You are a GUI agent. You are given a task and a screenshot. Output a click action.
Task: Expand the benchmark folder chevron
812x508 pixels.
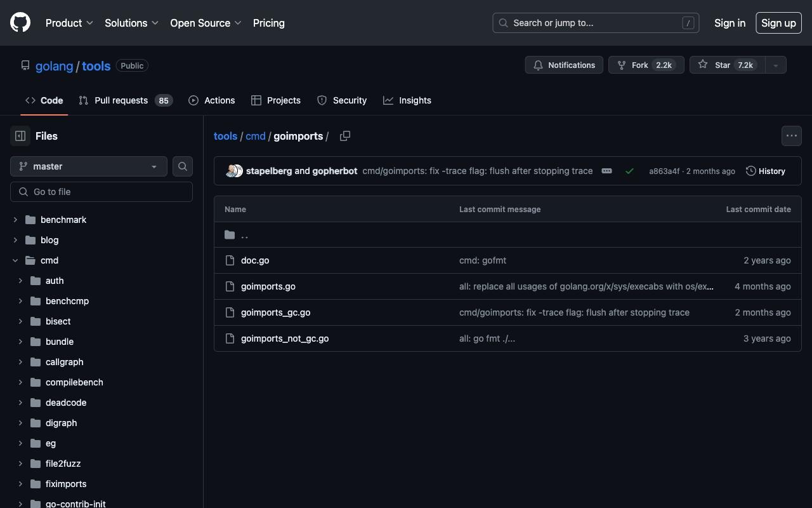(15, 220)
